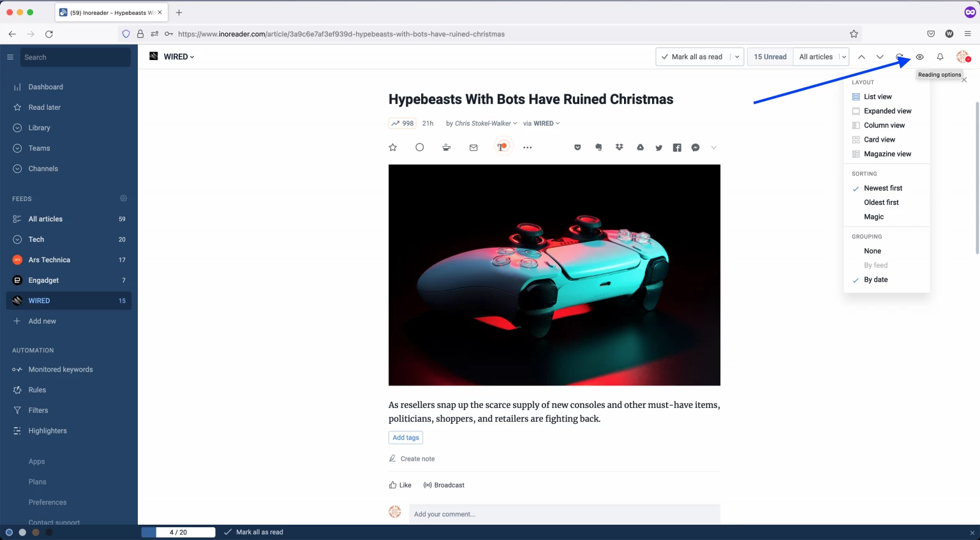The image size is (980, 540).
Task: Send article to Evernote
Action: click(x=598, y=147)
